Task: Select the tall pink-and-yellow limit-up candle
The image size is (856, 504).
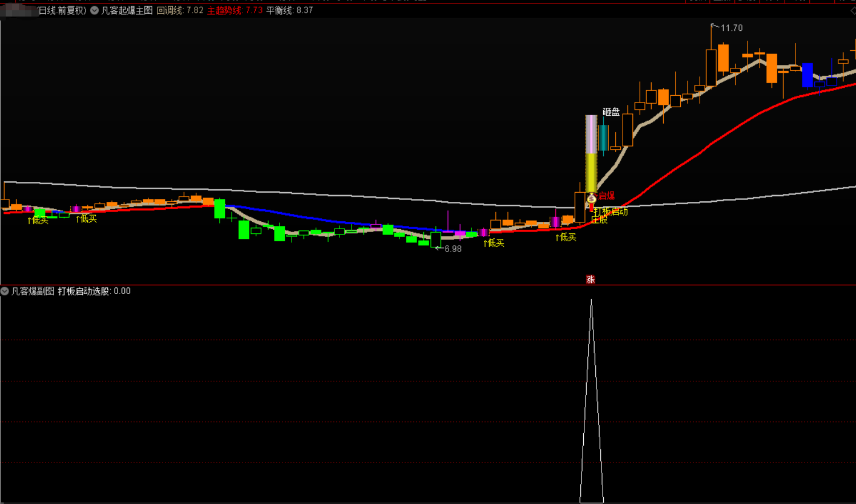Action: (591, 154)
